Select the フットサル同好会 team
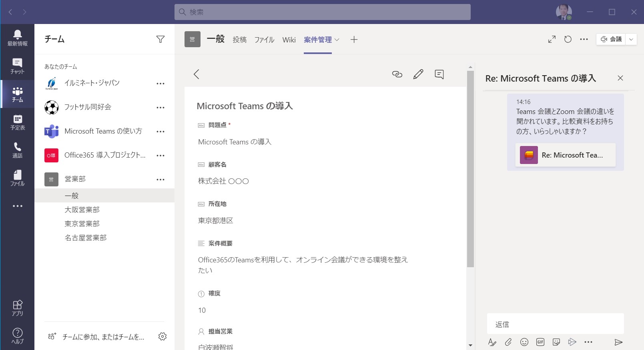This screenshot has width=644, height=350. click(x=88, y=107)
